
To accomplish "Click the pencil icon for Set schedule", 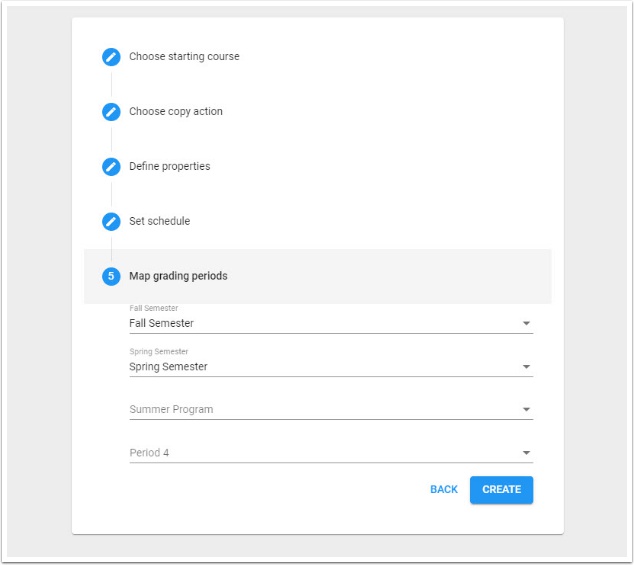I will pos(111,221).
